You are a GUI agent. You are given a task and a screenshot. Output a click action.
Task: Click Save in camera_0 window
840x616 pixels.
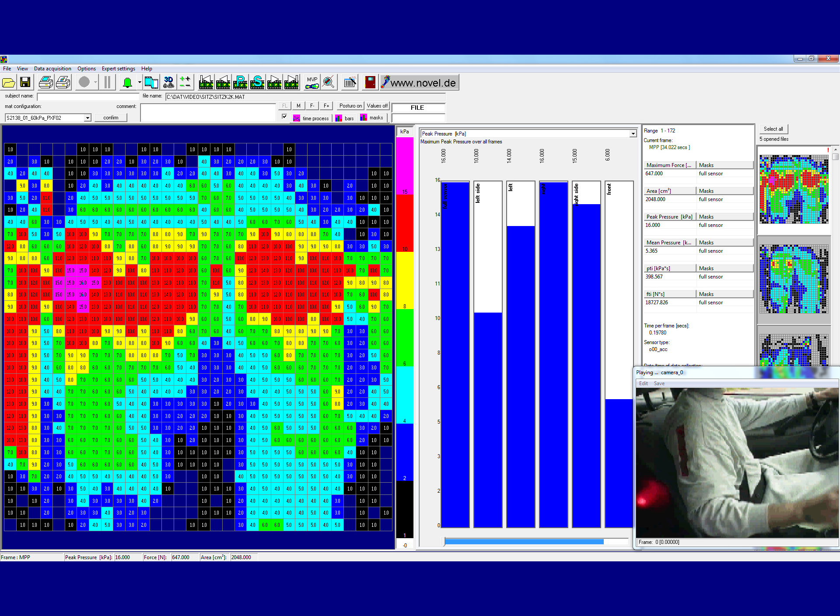pos(659,383)
